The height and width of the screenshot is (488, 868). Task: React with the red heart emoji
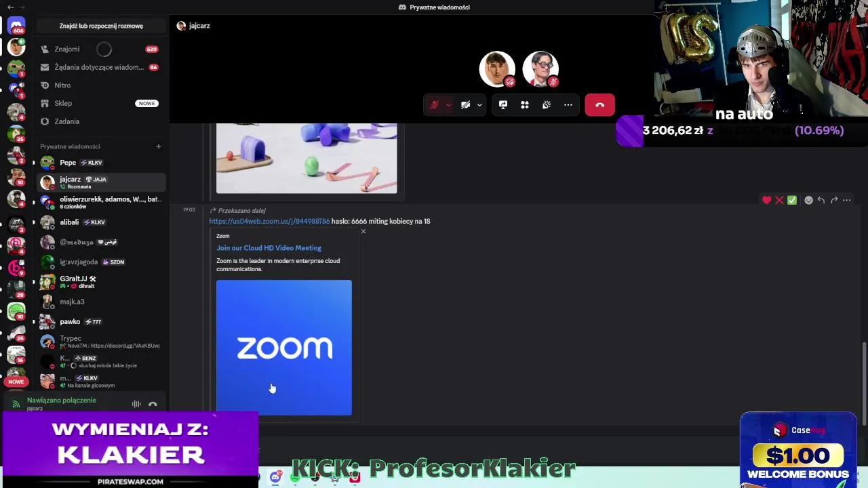(766, 200)
